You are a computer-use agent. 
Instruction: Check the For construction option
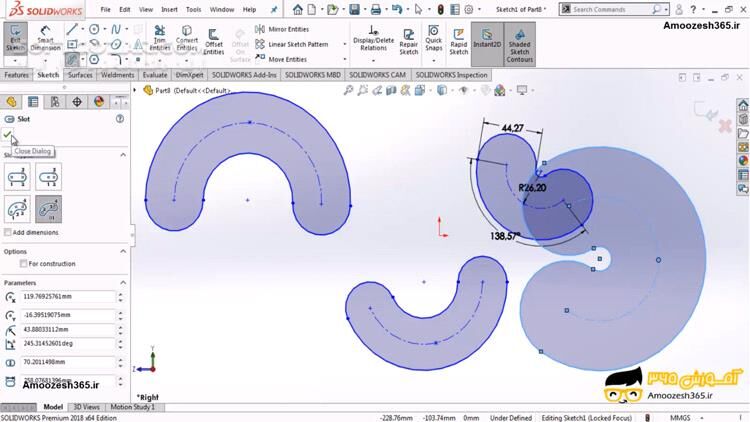click(21, 264)
